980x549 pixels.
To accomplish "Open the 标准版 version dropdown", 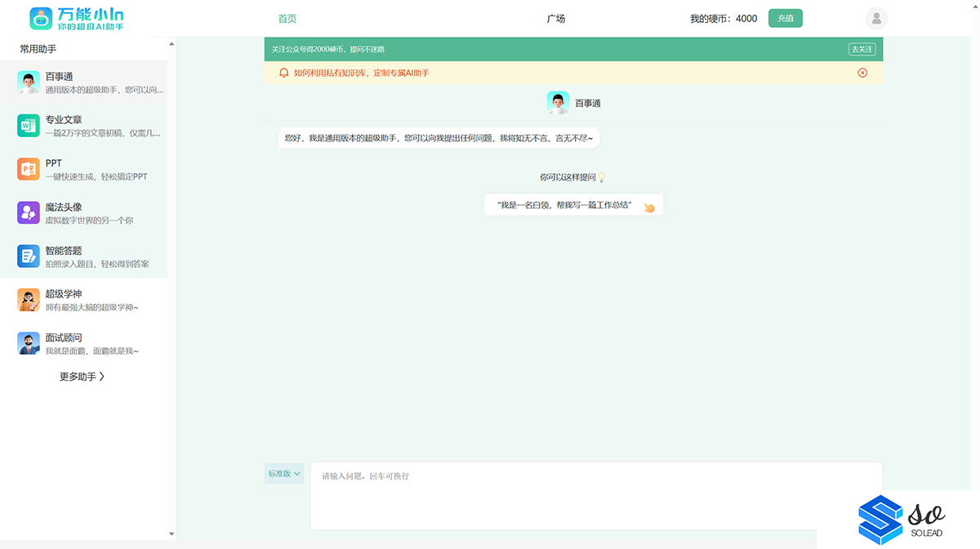I will (x=284, y=474).
